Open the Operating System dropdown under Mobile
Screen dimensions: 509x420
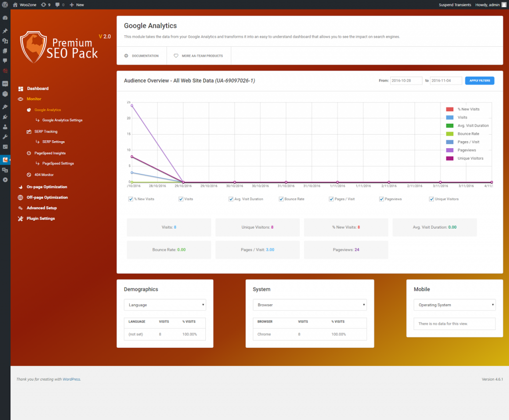click(454, 305)
